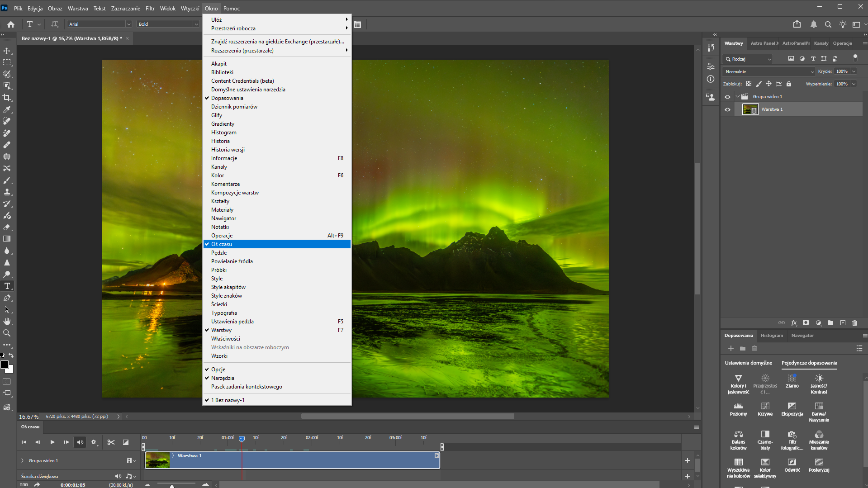This screenshot has width=868, height=488.
Task: Expand Grupa wideo 1 timeline track
Action: [x=22, y=460]
